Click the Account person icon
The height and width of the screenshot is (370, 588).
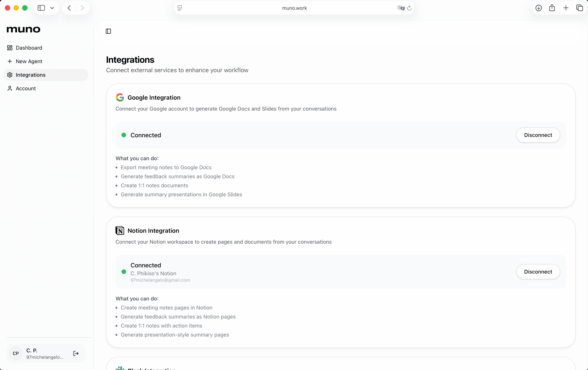tap(10, 88)
